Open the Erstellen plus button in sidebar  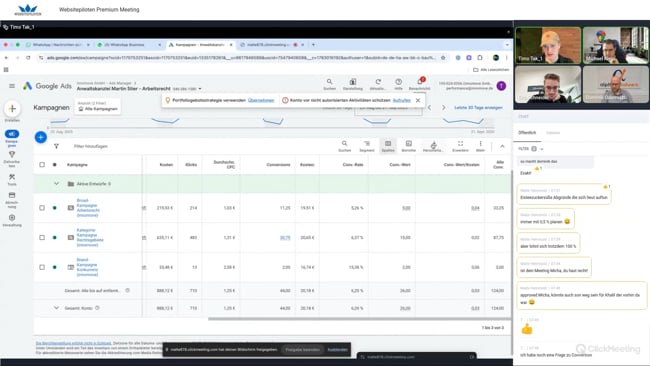pos(12,109)
